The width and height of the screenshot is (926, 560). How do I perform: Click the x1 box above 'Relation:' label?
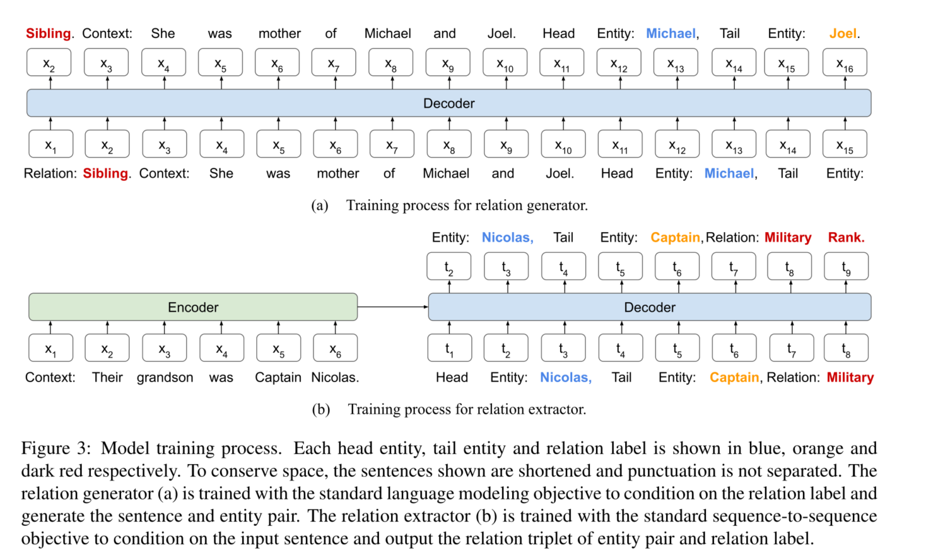[50, 144]
